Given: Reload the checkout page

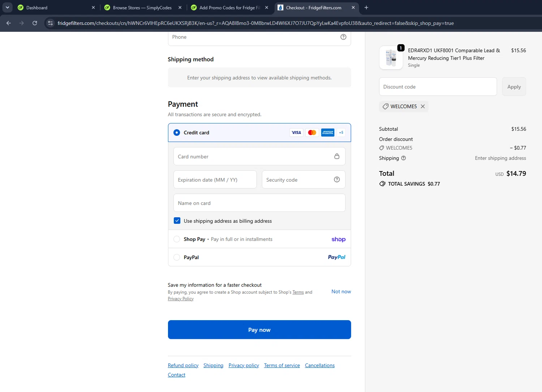Looking at the screenshot, I should (x=35, y=23).
